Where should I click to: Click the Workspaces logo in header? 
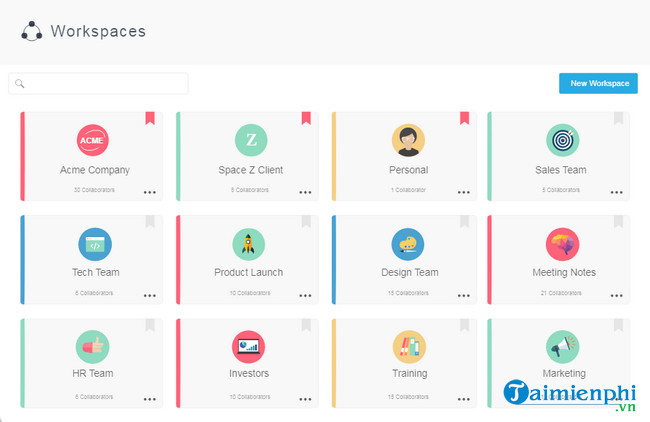pyautogui.click(x=32, y=31)
